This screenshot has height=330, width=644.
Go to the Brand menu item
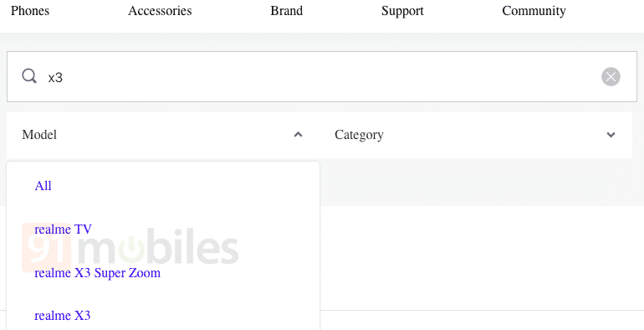tap(286, 11)
